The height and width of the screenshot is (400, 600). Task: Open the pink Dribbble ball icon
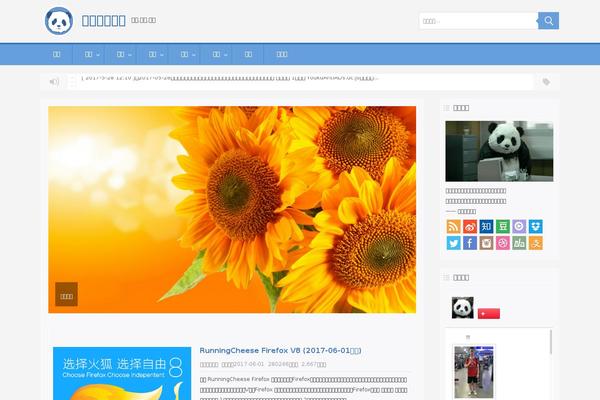tap(503, 243)
